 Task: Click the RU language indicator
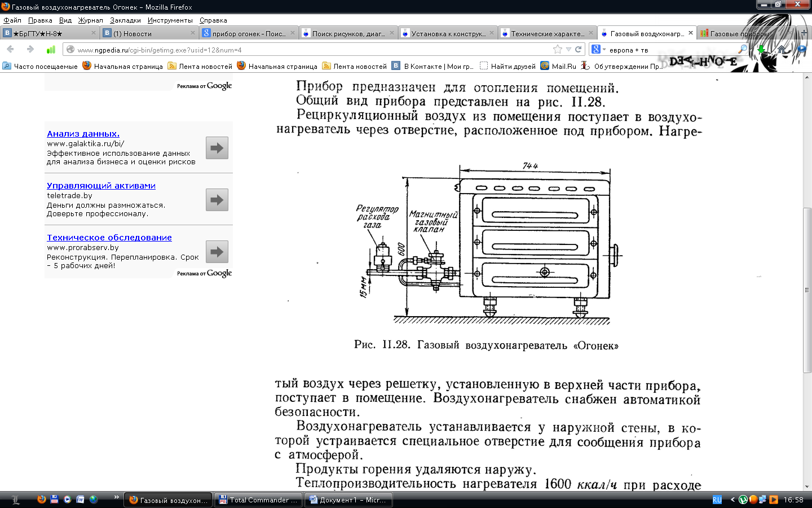click(717, 500)
